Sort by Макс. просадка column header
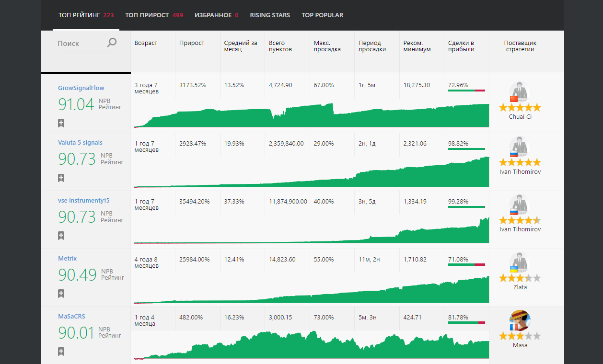603x364 pixels. coord(327,46)
